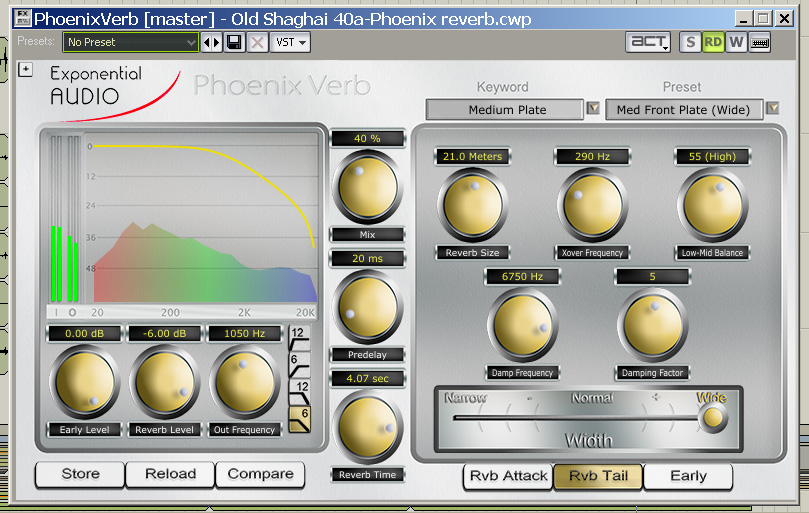The height and width of the screenshot is (513, 809).
Task: Click the Compare button
Action: point(260,474)
